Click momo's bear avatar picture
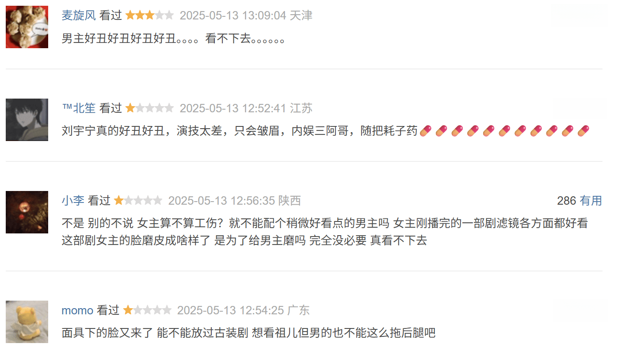The width and height of the screenshot is (644, 355). (x=27, y=322)
